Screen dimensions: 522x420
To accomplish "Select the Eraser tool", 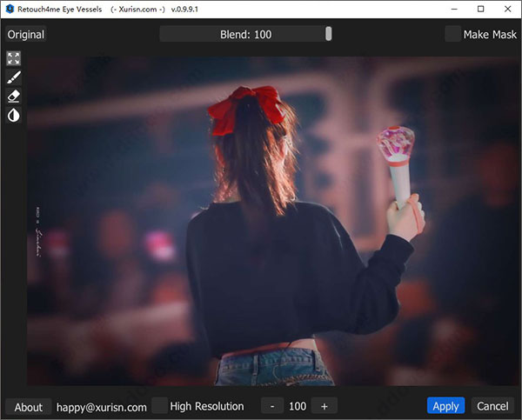I will [x=14, y=97].
